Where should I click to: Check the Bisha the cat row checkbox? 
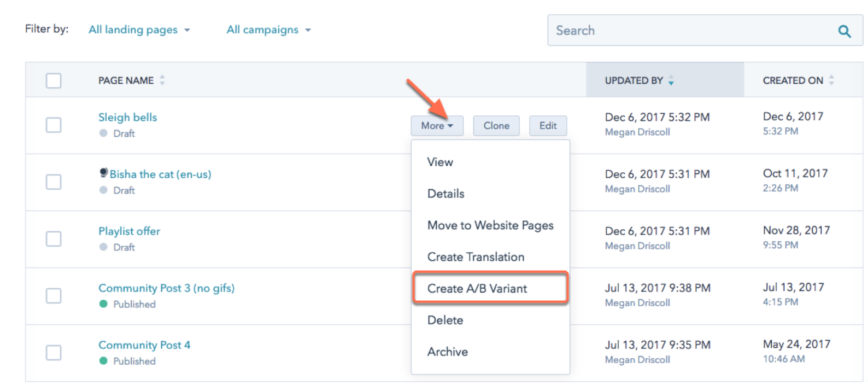pos(54,182)
